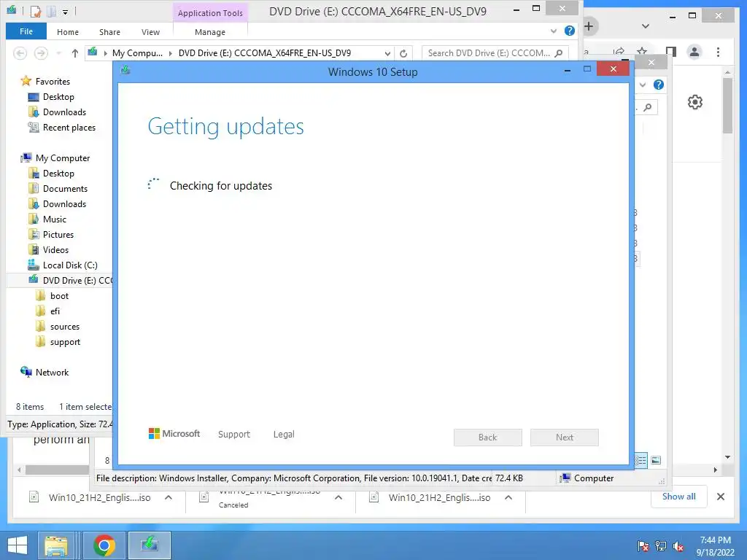Click the Explorer back navigation arrow
Image resolution: width=747 pixels, height=560 pixels.
pos(20,52)
